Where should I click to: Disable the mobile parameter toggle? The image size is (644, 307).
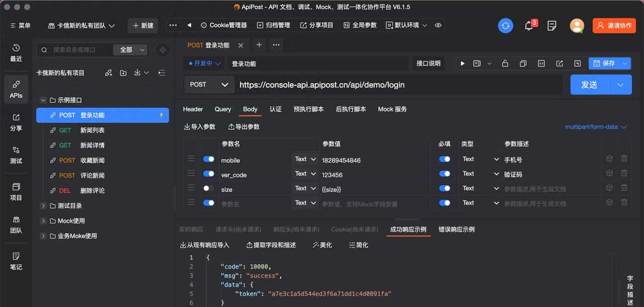click(208, 160)
